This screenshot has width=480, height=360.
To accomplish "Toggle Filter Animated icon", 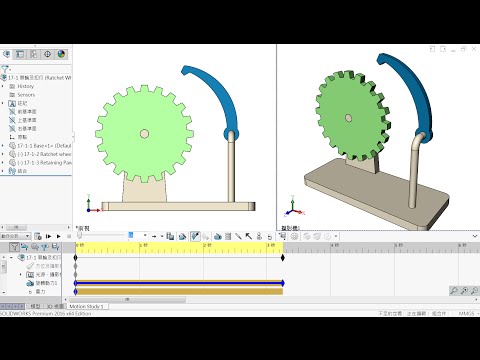I will tap(25, 247).
